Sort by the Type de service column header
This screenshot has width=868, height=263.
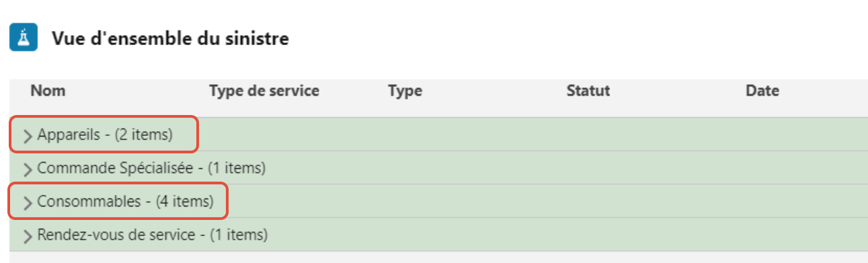(x=264, y=91)
